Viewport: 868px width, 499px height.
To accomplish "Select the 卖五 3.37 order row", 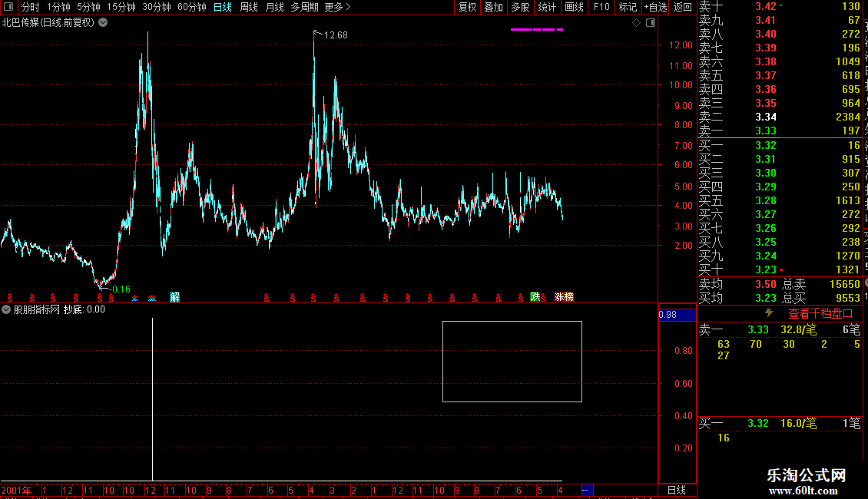I will (x=780, y=76).
